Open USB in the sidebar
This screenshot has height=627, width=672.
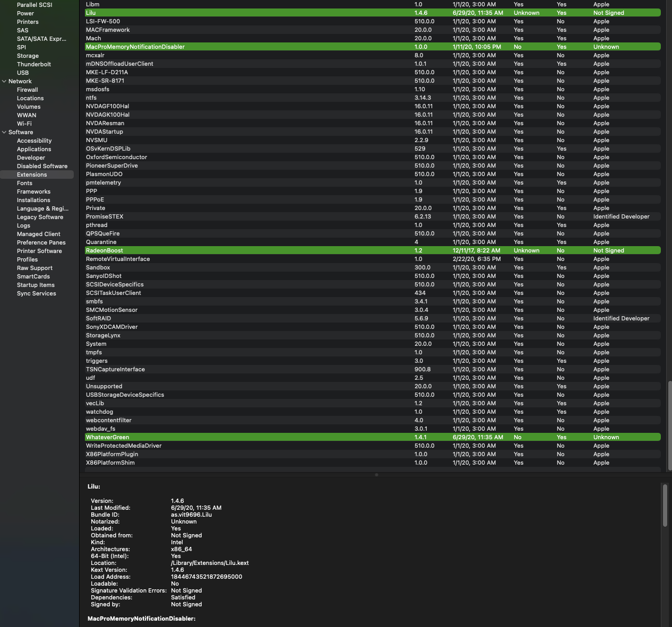23,73
